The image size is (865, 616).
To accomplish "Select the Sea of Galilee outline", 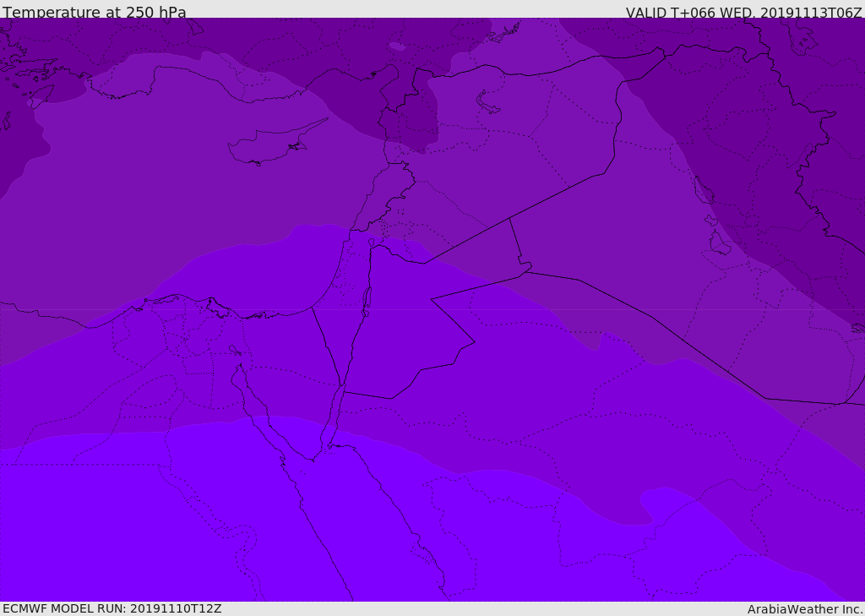I will (371, 243).
